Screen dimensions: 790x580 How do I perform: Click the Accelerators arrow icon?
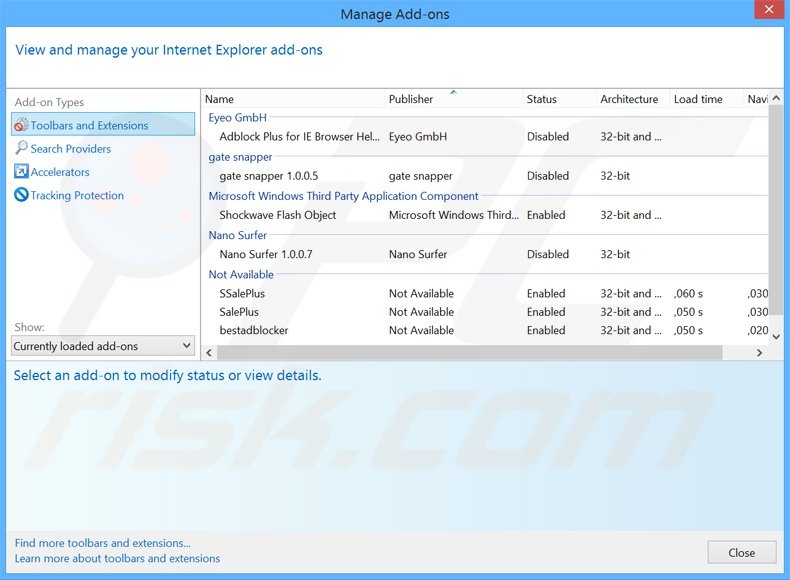point(21,171)
